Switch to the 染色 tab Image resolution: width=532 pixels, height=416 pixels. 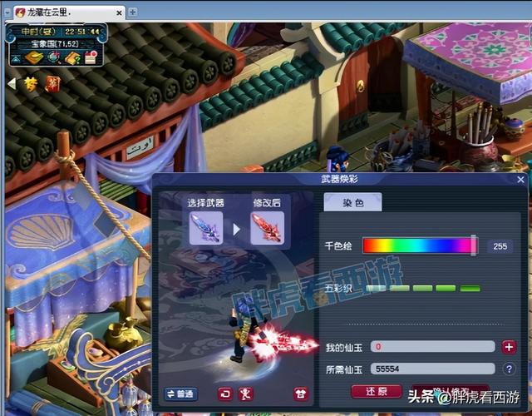[352, 202]
